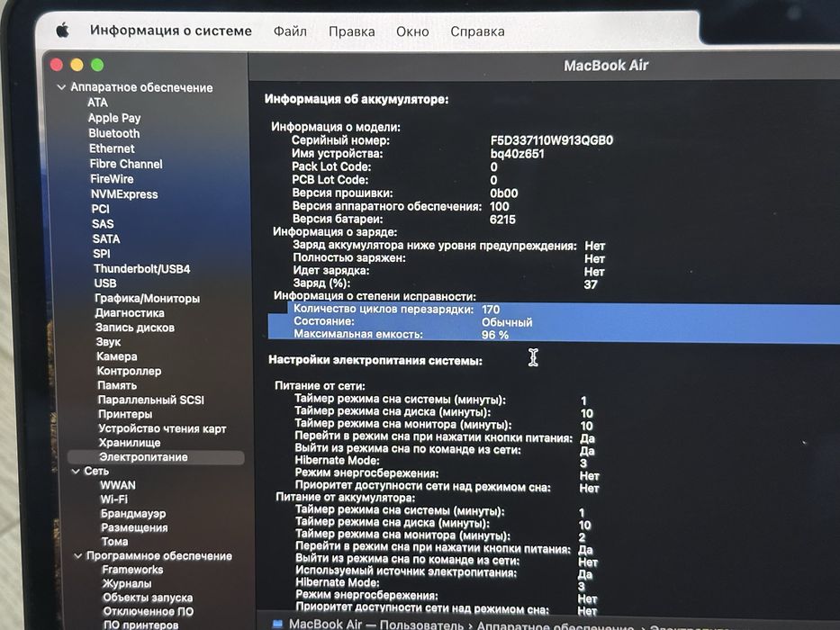This screenshot has height=630, width=840.
Task: Select Камера in the sidebar
Action: (117, 356)
